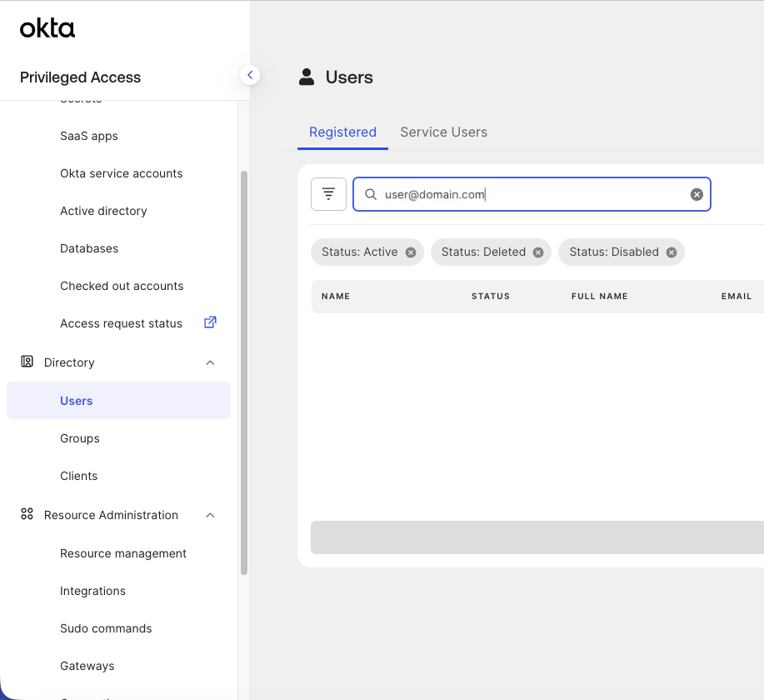Image resolution: width=764 pixels, height=700 pixels.
Task: Remove the Status: Deleted filter chip
Action: [538, 252]
